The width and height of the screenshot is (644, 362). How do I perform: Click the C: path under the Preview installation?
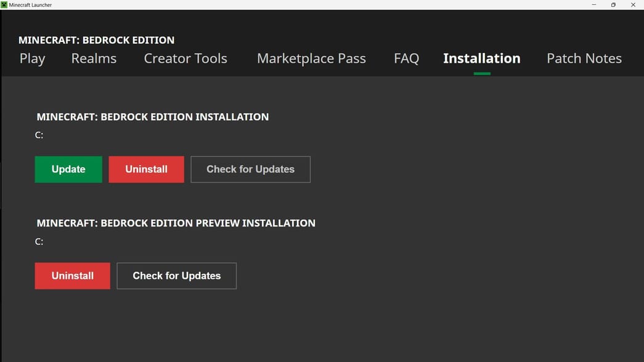pos(39,241)
